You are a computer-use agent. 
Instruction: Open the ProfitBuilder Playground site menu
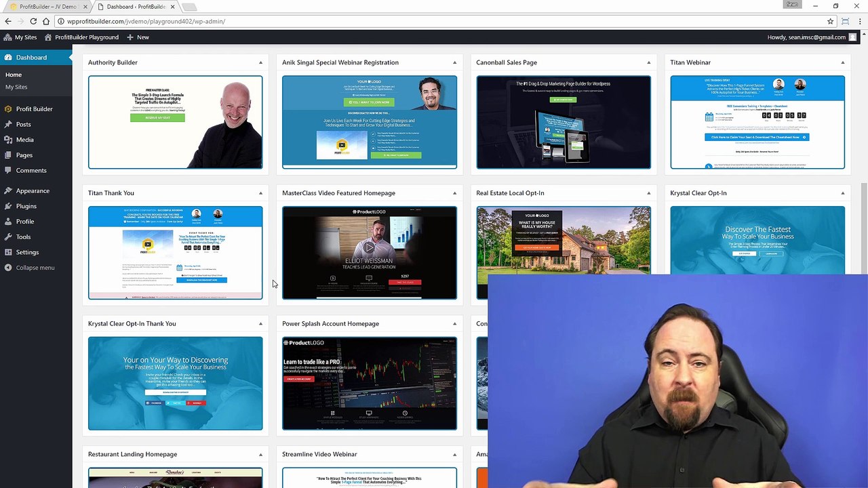(82, 37)
